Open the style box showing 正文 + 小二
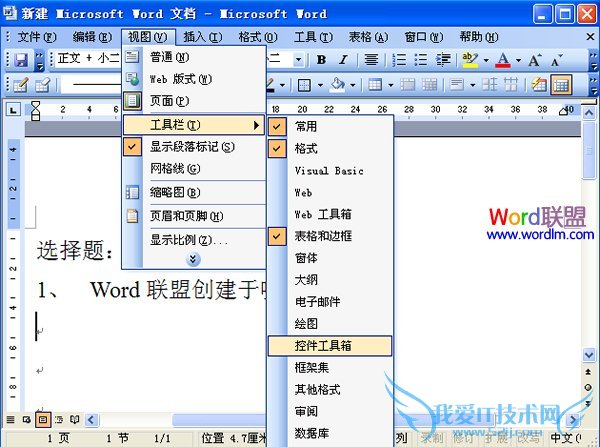Screen dimensions: 600x447 [88, 59]
